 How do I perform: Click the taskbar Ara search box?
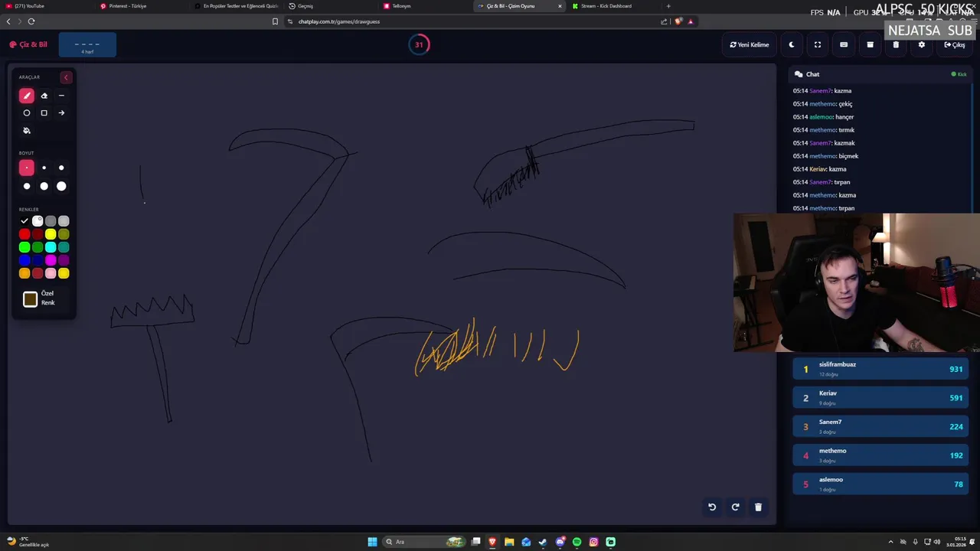(x=423, y=542)
